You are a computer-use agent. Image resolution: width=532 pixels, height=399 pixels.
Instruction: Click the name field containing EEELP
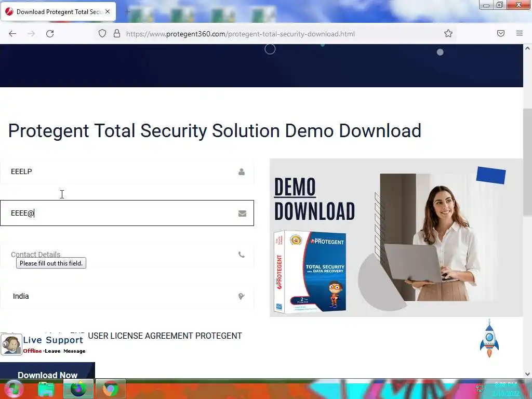[x=127, y=171]
